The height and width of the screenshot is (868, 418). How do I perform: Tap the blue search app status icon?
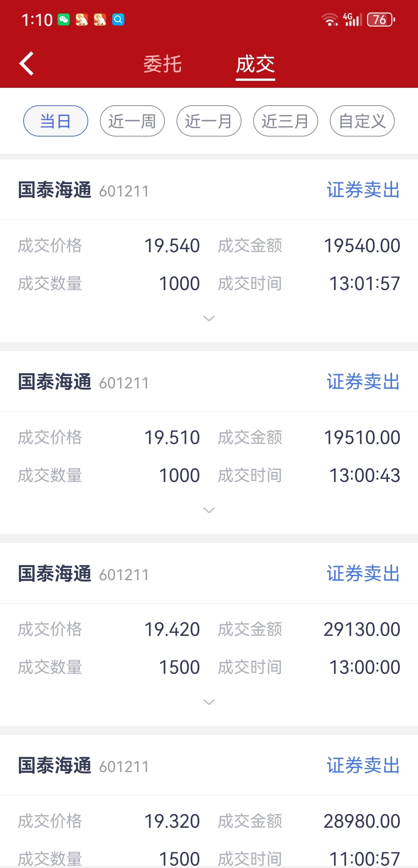click(x=118, y=19)
